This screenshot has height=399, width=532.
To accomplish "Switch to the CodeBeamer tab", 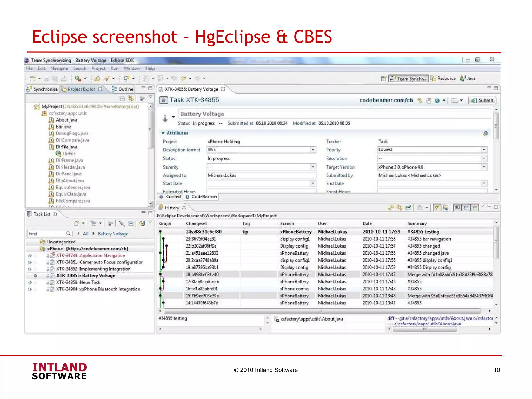I will [x=201, y=197].
